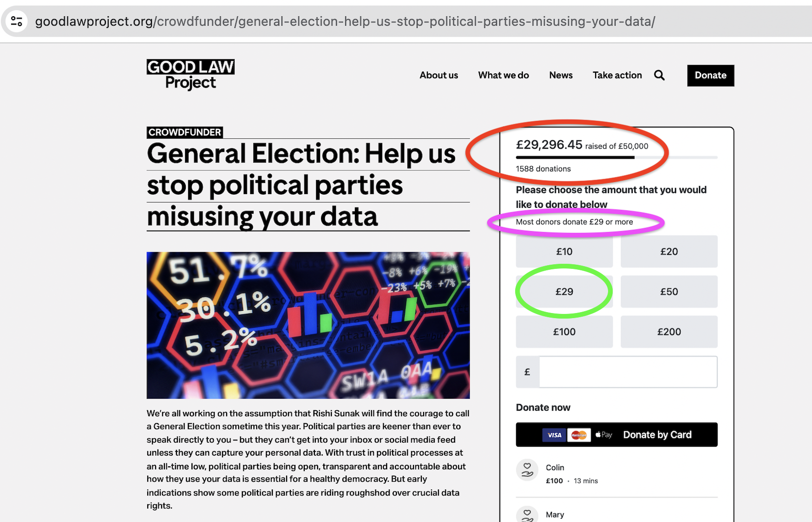812x522 pixels.
Task: Click the site settings icon in address bar
Action: click(17, 21)
